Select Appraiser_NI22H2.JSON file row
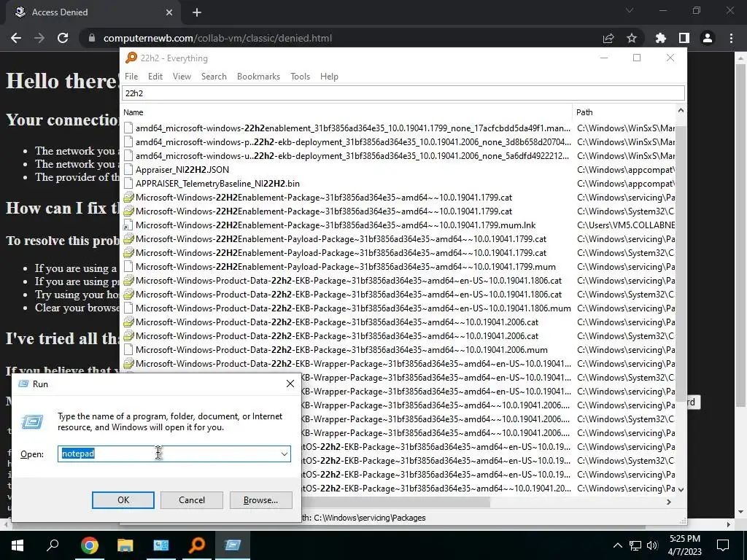The width and height of the screenshot is (747, 560). tap(398, 169)
